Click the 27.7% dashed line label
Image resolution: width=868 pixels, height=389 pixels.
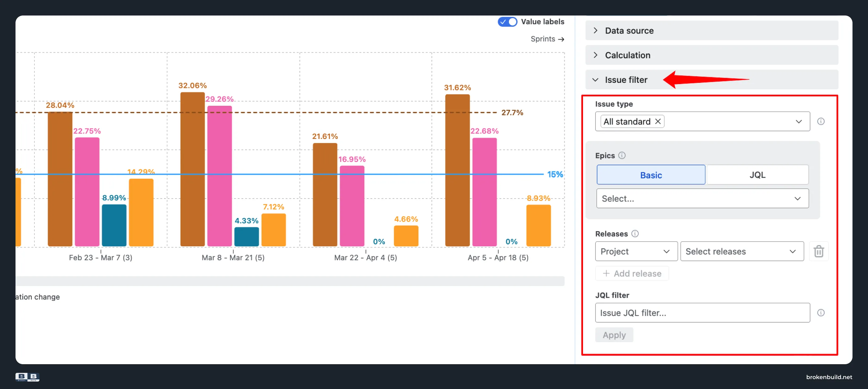click(512, 113)
